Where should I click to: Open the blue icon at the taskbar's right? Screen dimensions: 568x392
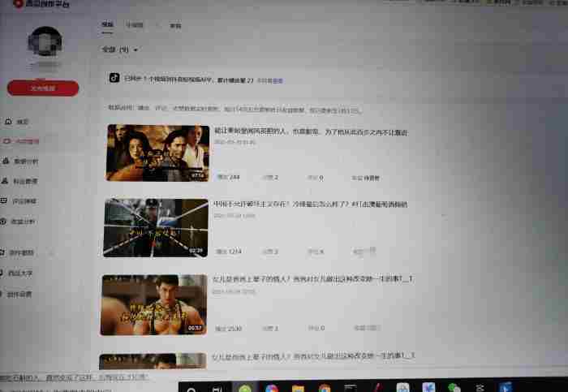pyautogui.click(x=505, y=387)
